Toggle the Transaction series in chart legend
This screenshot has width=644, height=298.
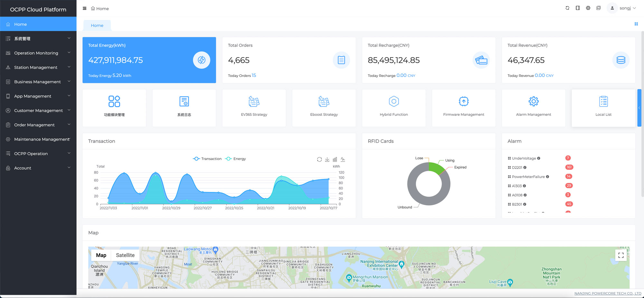point(207,159)
